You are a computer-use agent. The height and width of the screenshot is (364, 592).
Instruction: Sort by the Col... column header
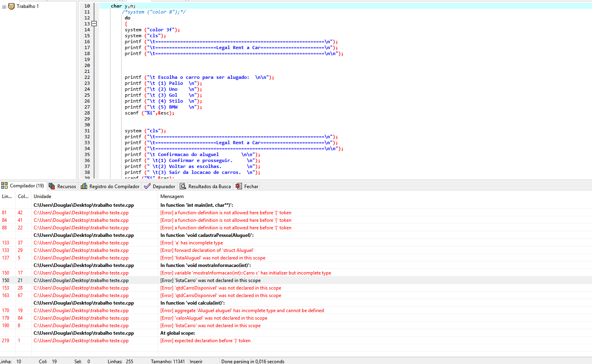(x=23, y=196)
